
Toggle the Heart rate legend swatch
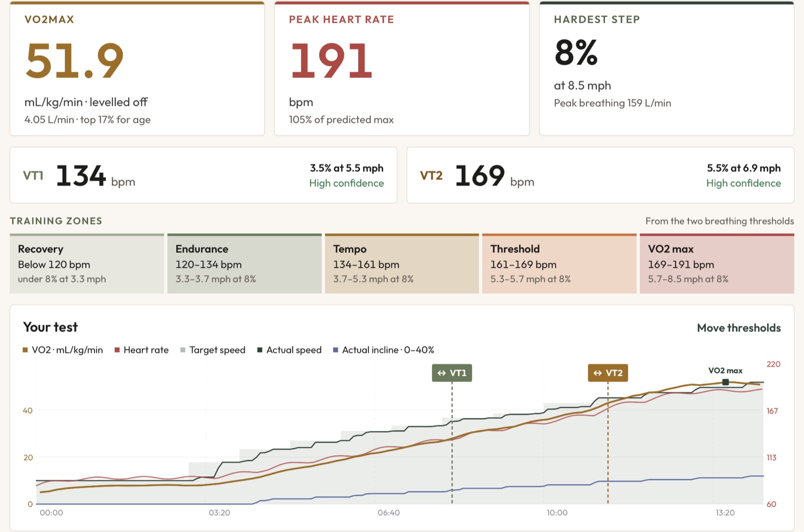[x=117, y=350]
